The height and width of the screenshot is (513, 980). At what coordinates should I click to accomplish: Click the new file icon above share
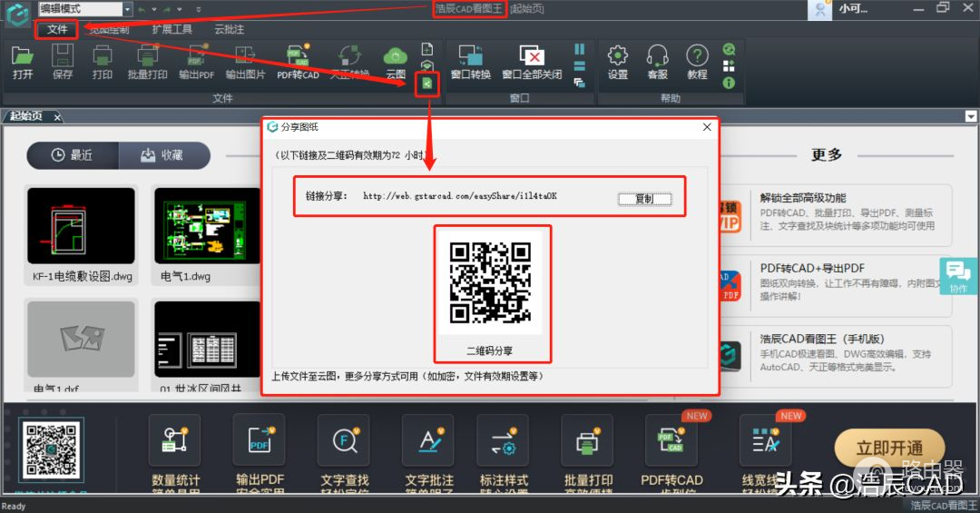point(426,49)
